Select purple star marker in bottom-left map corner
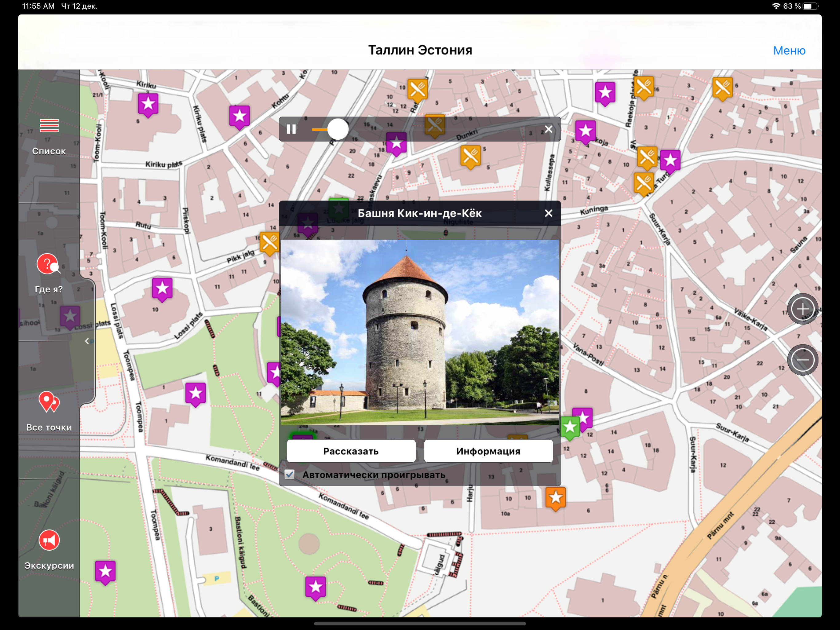Viewport: 840px width, 630px height. pos(105,572)
